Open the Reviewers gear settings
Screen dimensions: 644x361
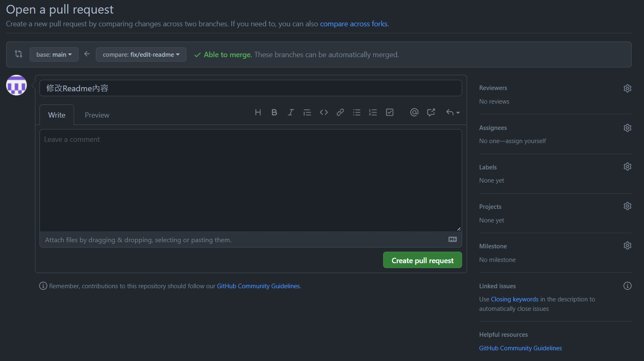627,88
